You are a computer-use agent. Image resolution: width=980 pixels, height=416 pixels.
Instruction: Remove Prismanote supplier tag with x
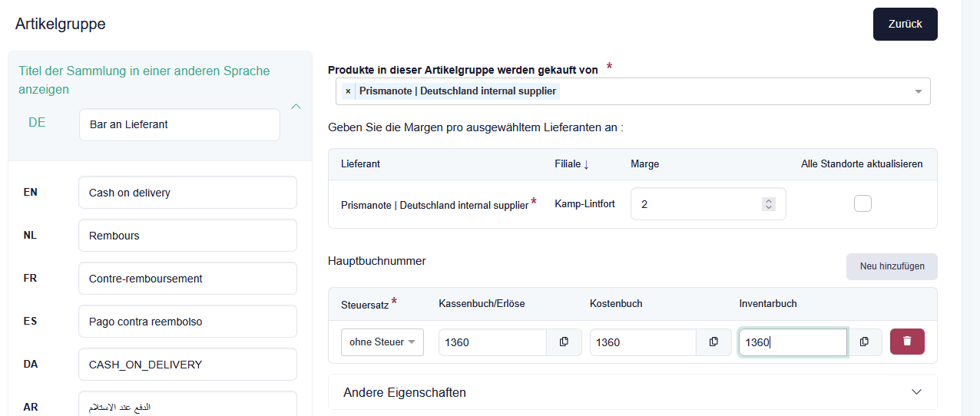pos(348,91)
